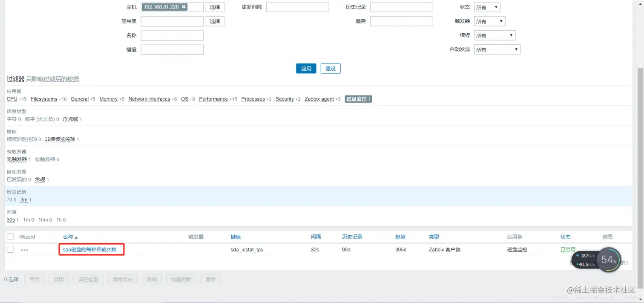Filter by Performance application
This screenshot has width=644, height=303.
pos(213,99)
